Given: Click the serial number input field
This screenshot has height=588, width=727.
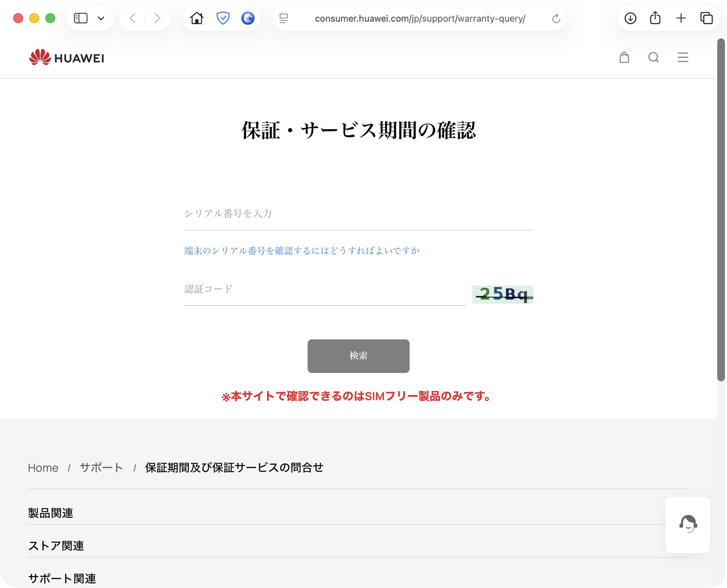Looking at the screenshot, I should pyautogui.click(x=358, y=214).
